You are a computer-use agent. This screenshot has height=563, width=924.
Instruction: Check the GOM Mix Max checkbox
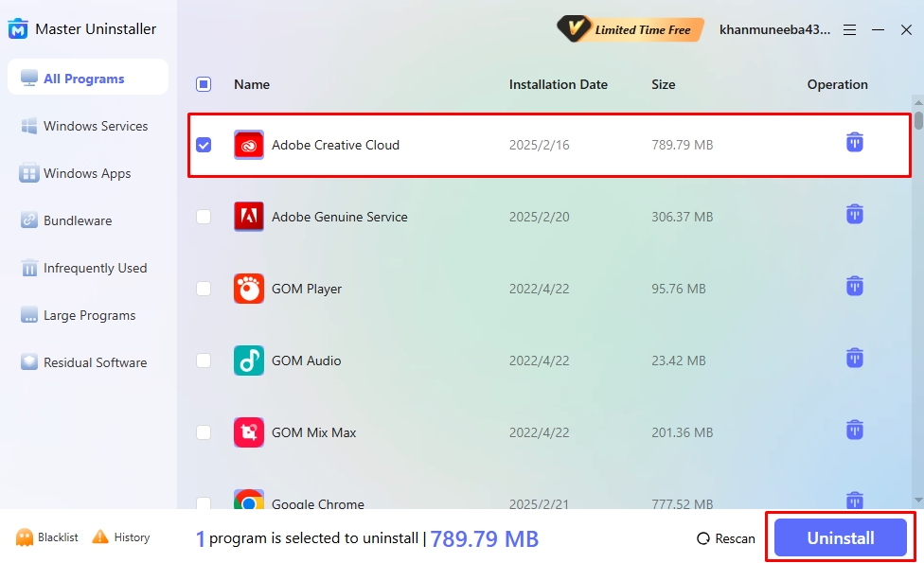point(204,432)
